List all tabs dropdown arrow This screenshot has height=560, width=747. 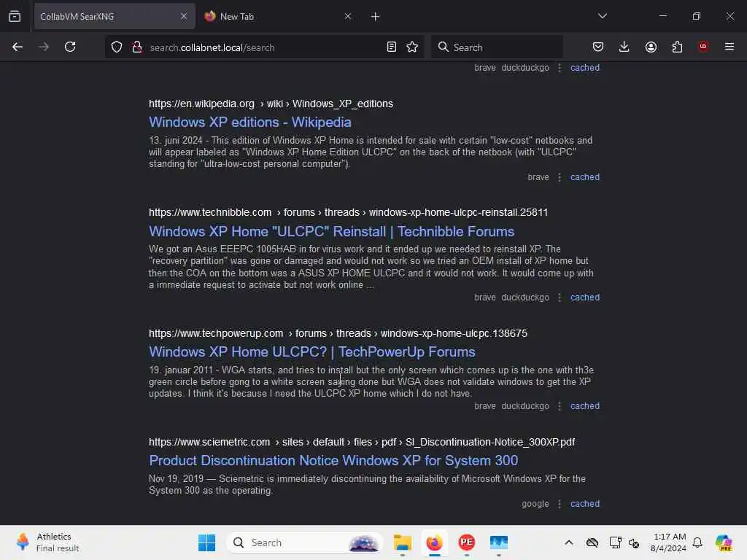coord(602,16)
